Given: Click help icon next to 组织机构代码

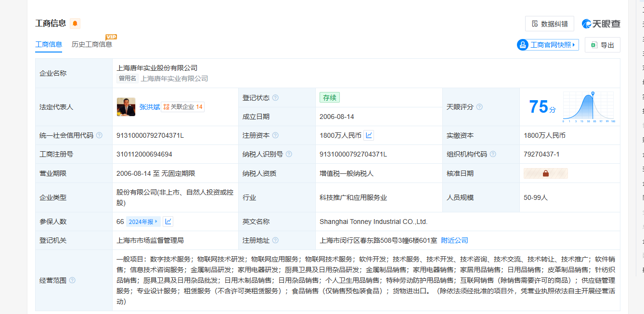Looking at the screenshot, I should [x=493, y=155].
